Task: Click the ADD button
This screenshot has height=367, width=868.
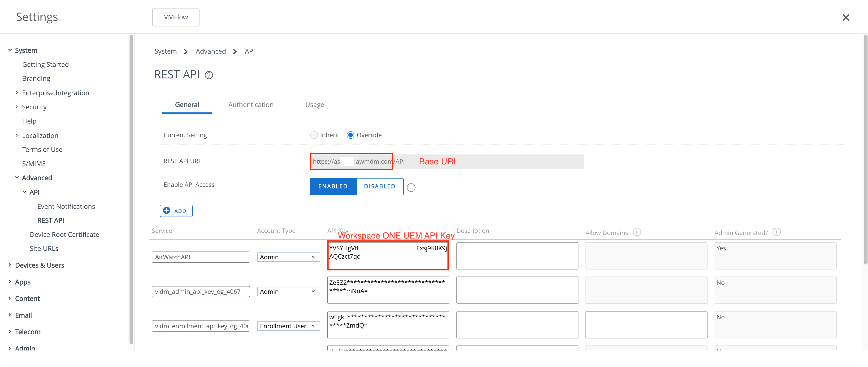Action: tap(176, 210)
